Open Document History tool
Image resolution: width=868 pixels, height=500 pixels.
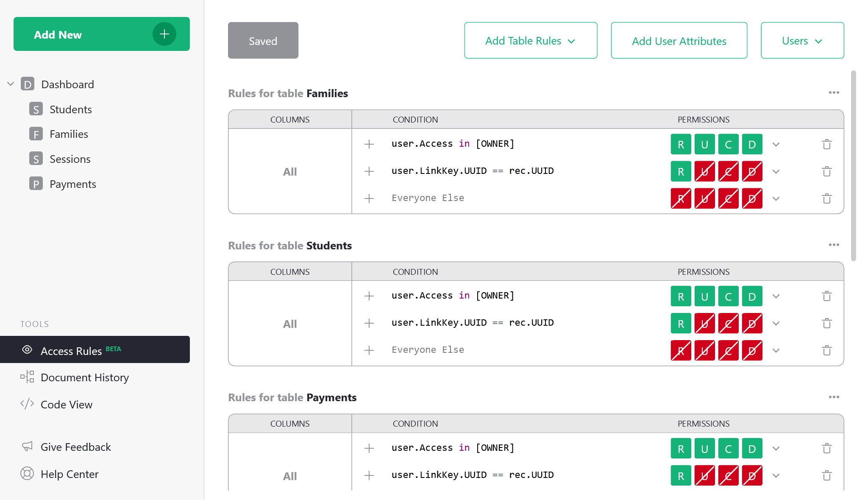(84, 377)
